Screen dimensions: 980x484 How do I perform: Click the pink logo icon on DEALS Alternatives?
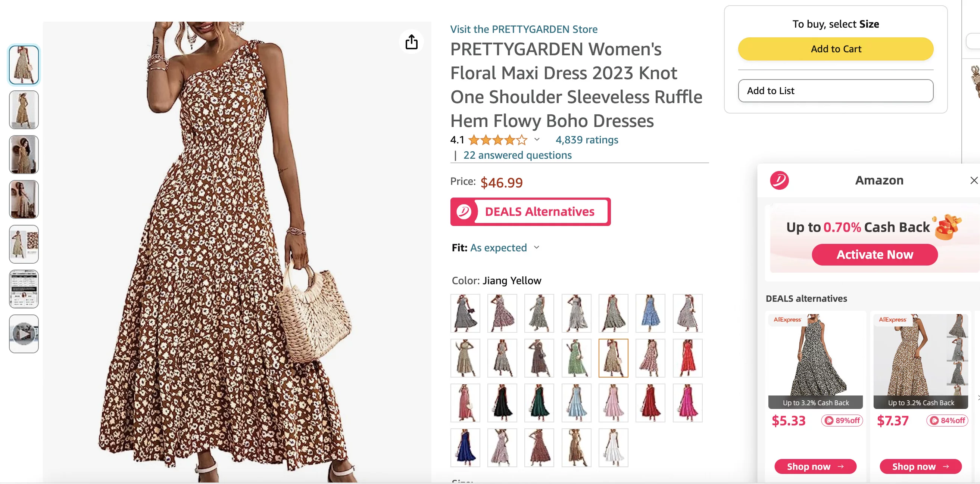point(464,211)
